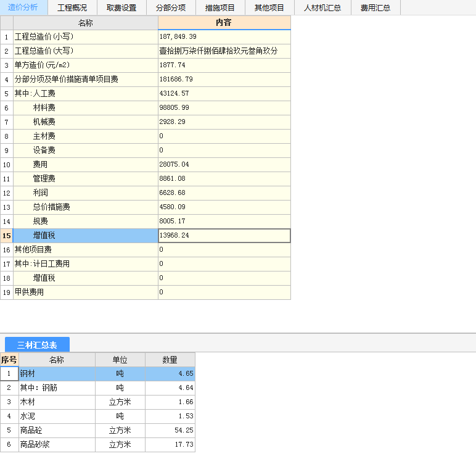Click the 吨 unit cell for 水泥

tap(120, 416)
